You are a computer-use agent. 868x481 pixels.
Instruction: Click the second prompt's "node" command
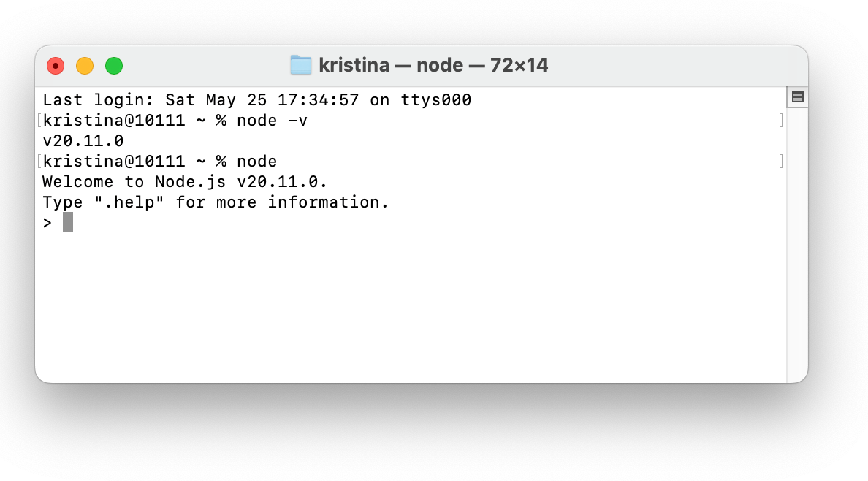pos(256,162)
